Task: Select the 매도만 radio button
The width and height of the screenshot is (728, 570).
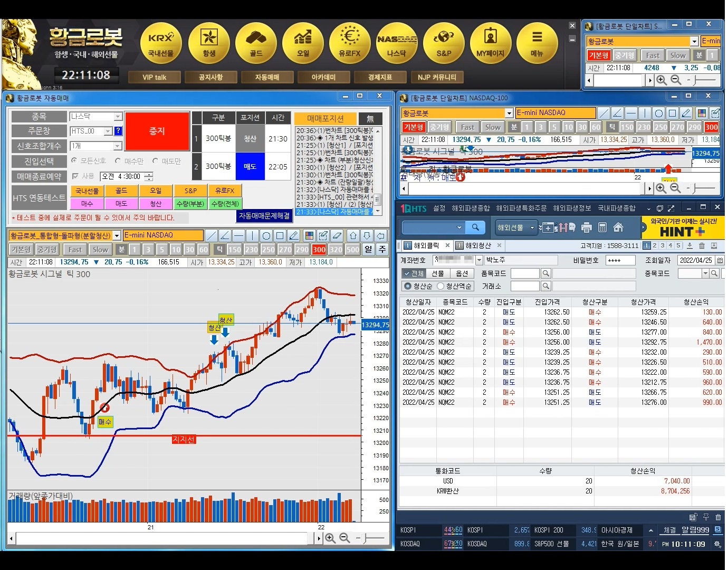Action: click(155, 161)
